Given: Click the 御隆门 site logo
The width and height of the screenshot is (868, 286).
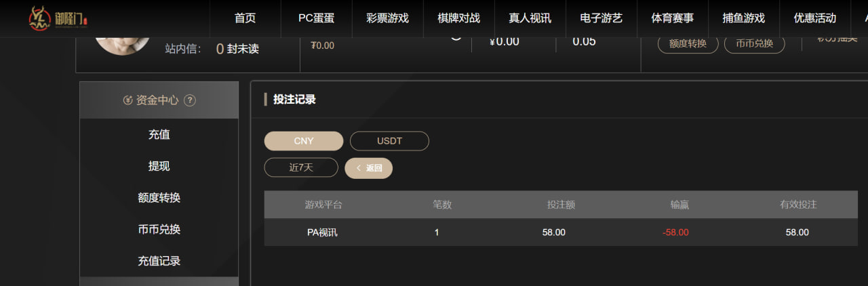Looking at the screenshot, I should coord(60,18).
